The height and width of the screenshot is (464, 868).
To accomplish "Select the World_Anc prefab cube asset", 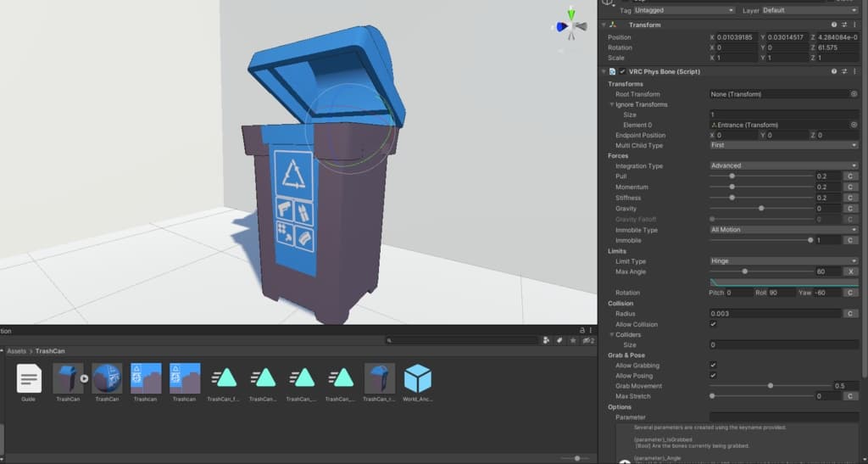I will [x=417, y=378].
